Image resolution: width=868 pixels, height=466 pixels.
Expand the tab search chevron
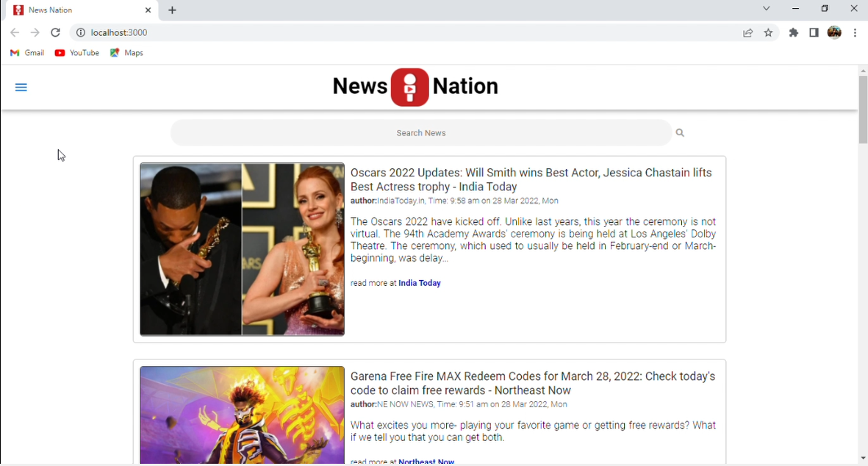pos(766,8)
